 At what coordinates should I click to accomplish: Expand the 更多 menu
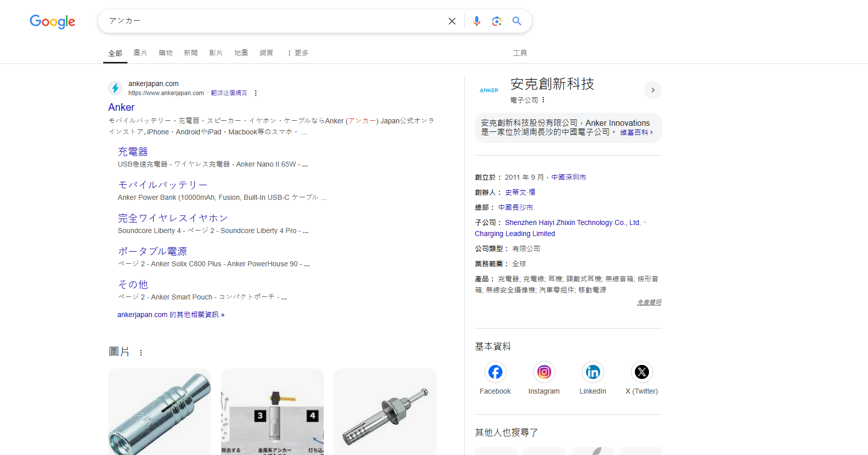click(298, 53)
